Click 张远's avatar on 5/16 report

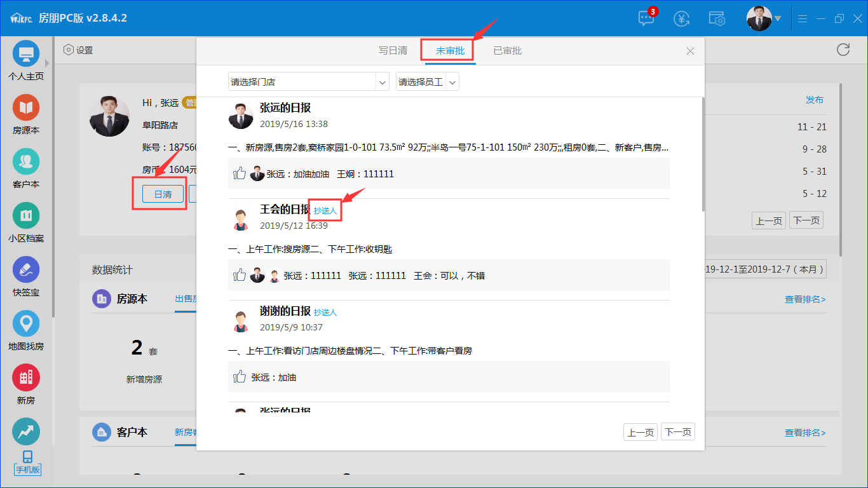click(x=241, y=116)
